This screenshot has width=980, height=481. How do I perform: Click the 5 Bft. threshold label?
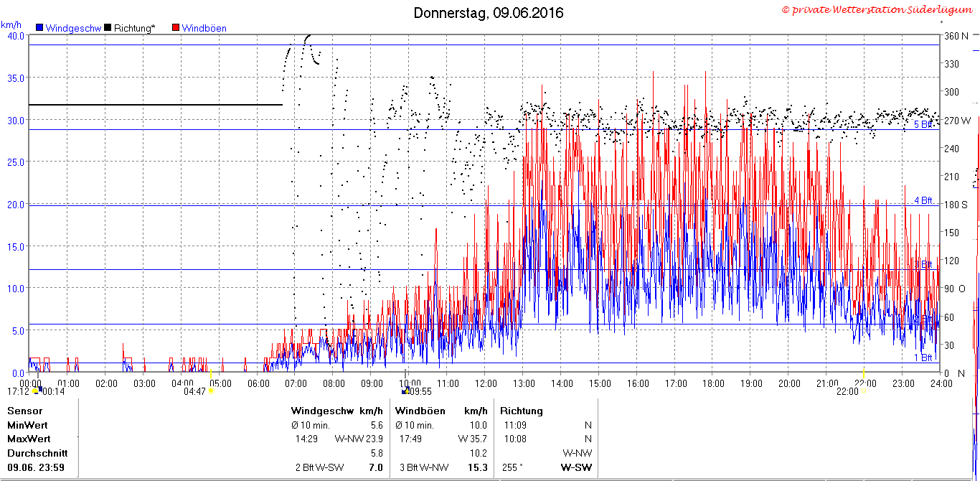click(x=923, y=124)
